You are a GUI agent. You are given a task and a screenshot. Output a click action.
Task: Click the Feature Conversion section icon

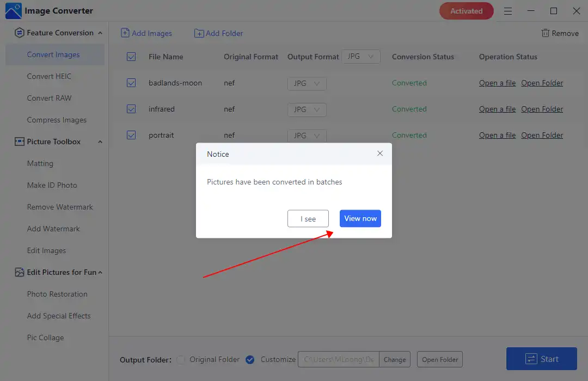coord(20,33)
